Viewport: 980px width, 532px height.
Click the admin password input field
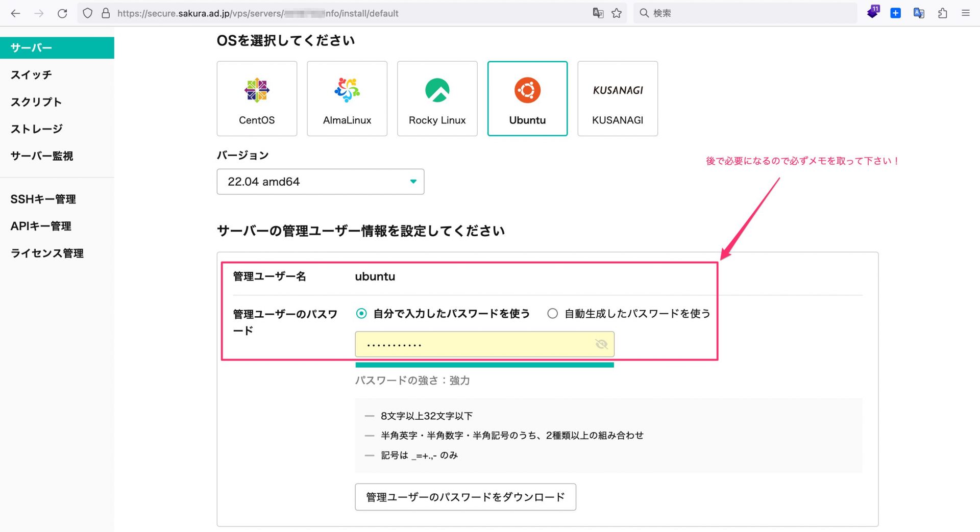click(475, 344)
